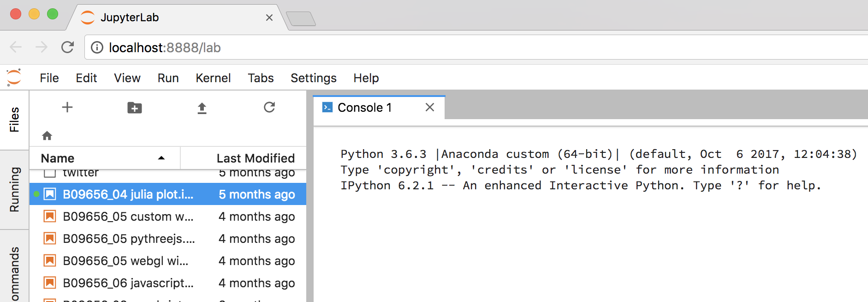Click the macOS red close window button
Screen dimensions: 868x302
[x=16, y=14]
